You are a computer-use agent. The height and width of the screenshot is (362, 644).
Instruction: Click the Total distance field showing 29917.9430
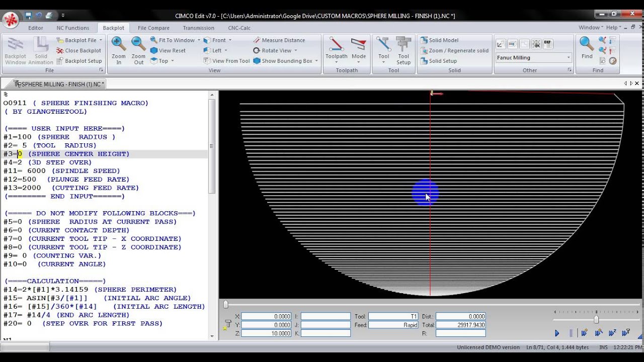coord(460,325)
